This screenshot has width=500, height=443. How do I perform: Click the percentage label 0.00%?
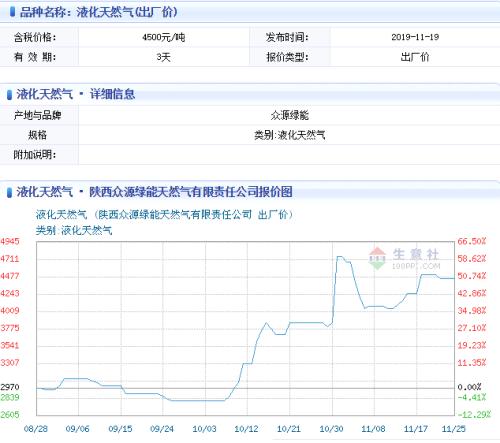tap(469, 387)
